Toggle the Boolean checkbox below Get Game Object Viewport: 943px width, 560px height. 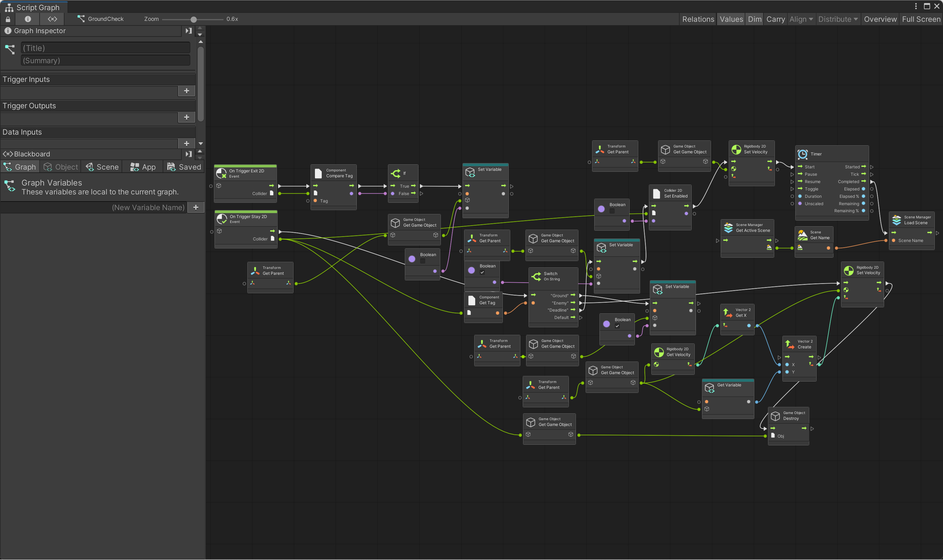coord(422,261)
